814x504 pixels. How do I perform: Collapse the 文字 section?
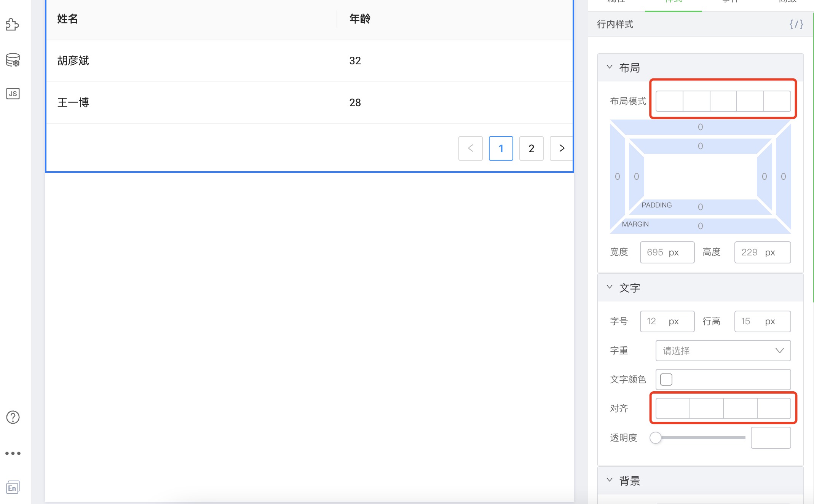coord(610,287)
